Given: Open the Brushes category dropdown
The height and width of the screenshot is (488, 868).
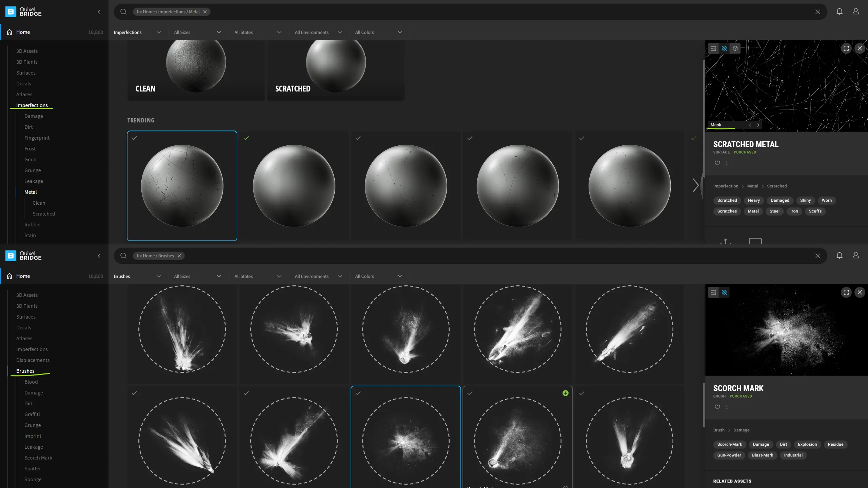Looking at the screenshot, I should click(137, 277).
